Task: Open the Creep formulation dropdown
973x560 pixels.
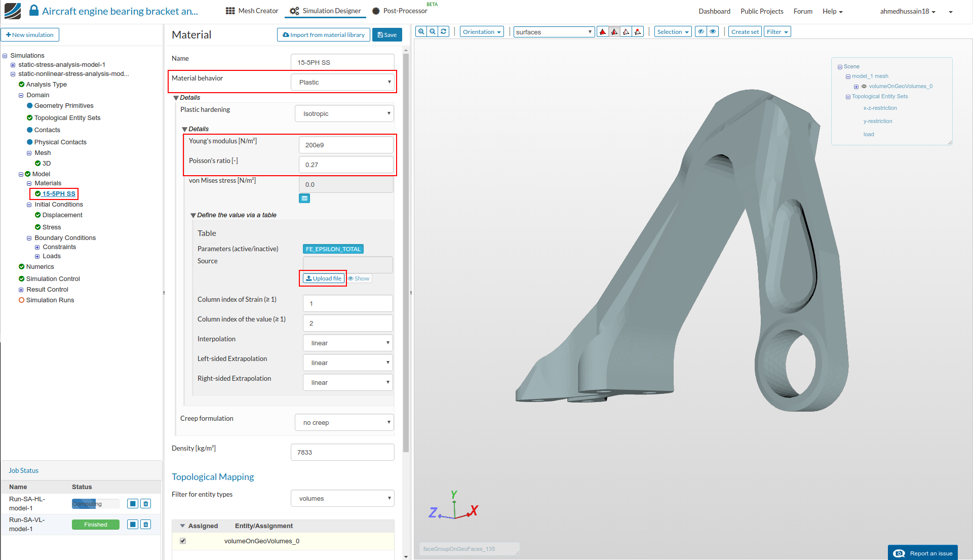Action: click(x=344, y=422)
